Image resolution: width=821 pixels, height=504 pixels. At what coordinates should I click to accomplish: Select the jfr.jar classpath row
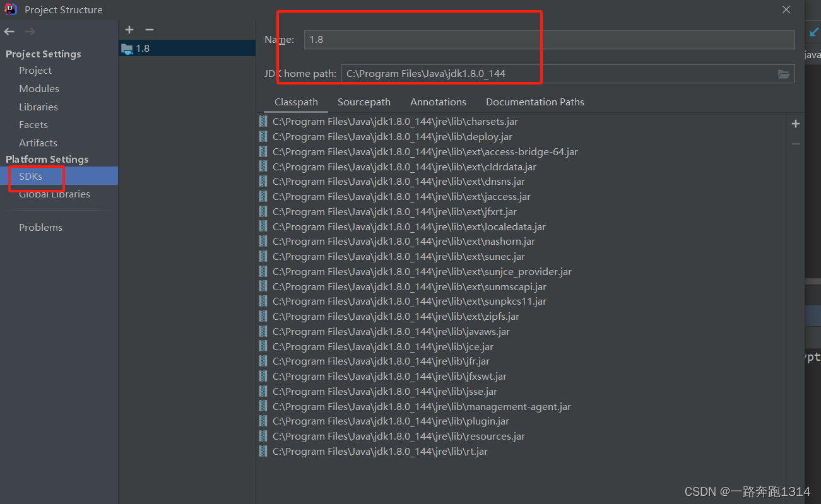(x=521, y=361)
